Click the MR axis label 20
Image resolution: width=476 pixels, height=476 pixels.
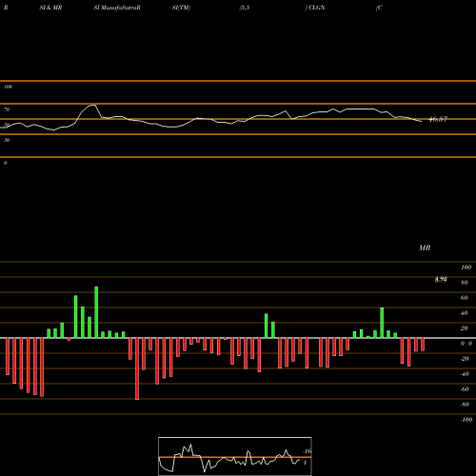[x=465, y=328]
